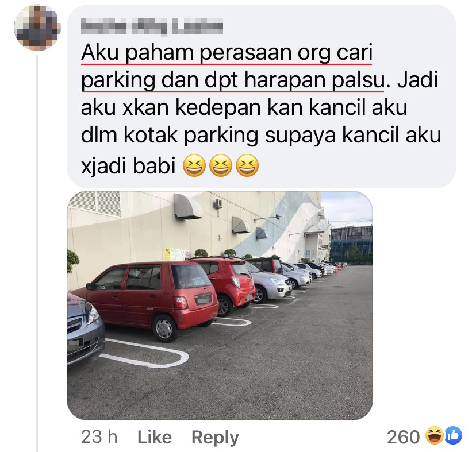Click the underlined phrase 'harapan palsu'
Image resolution: width=476 pixels, height=452 pixels.
pos(314,80)
